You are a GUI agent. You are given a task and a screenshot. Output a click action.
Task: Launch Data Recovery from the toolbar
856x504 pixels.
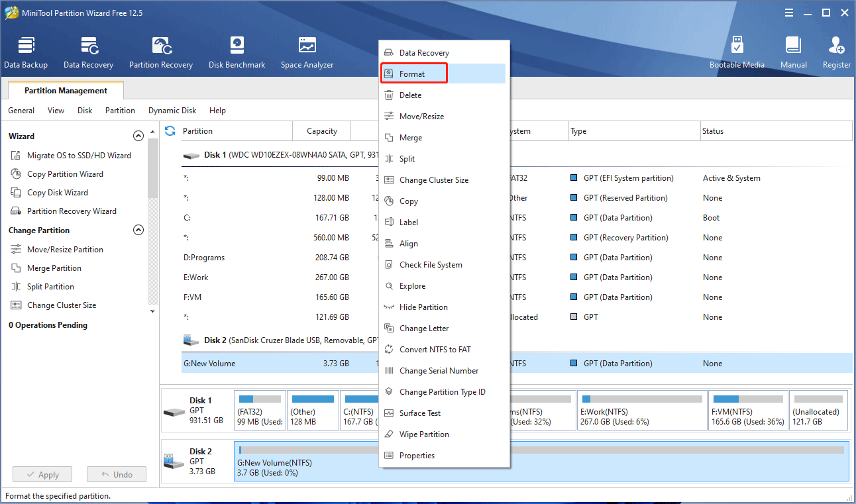click(x=88, y=53)
